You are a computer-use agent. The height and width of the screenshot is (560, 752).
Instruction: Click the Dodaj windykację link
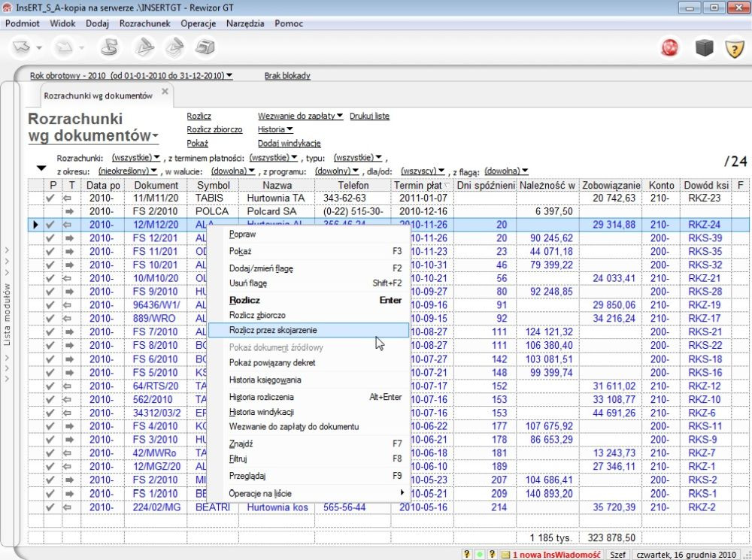pos(289,143)
